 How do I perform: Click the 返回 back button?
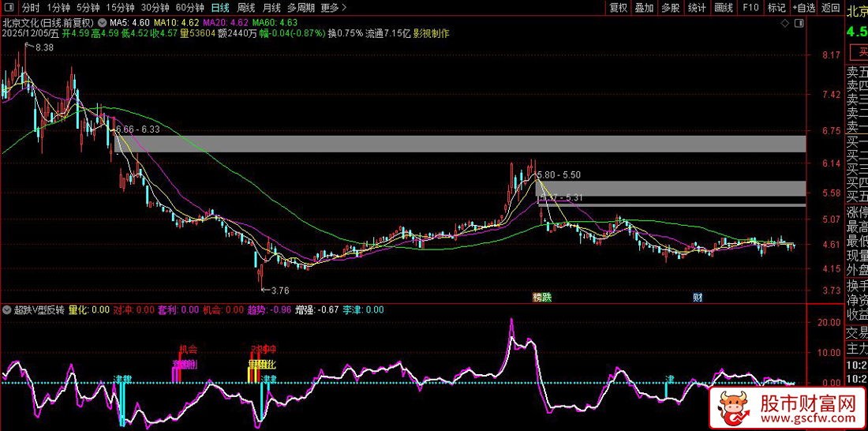[830, 8]
